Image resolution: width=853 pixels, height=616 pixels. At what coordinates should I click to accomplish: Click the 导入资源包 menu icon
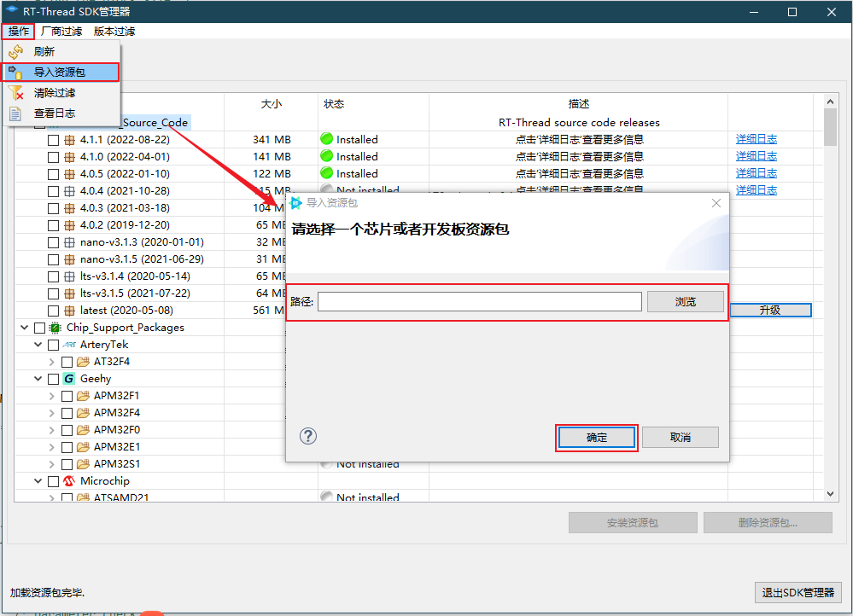[x=15, y=72]
